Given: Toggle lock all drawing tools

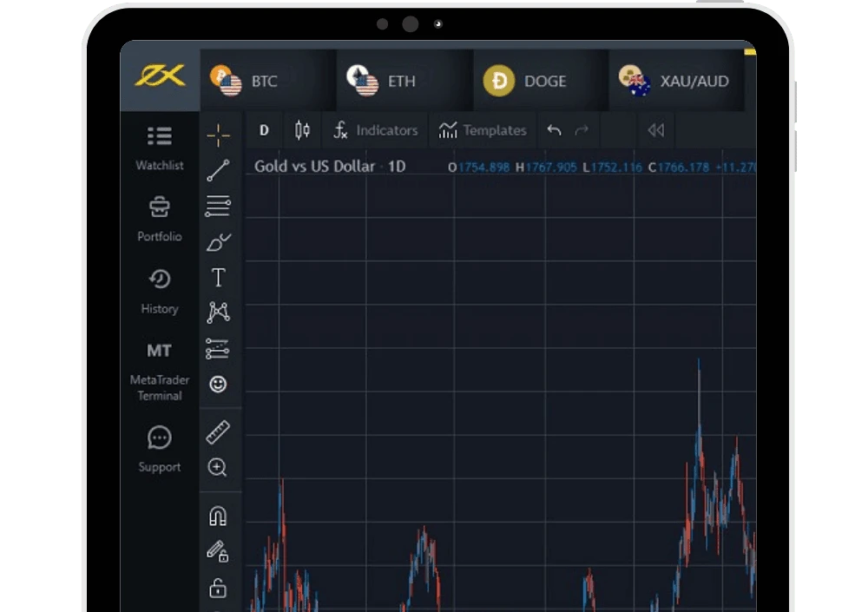Looking at the screenshot, I should (x=218, y=588).
